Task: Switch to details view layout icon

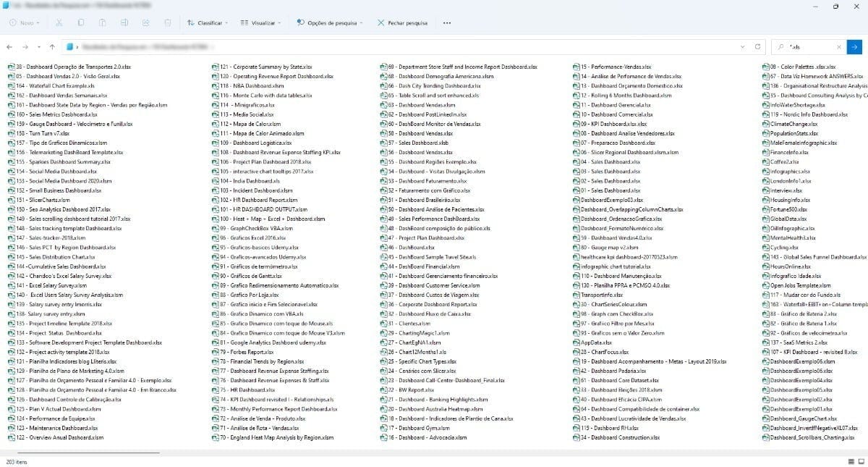Action: tap(851, 461)
